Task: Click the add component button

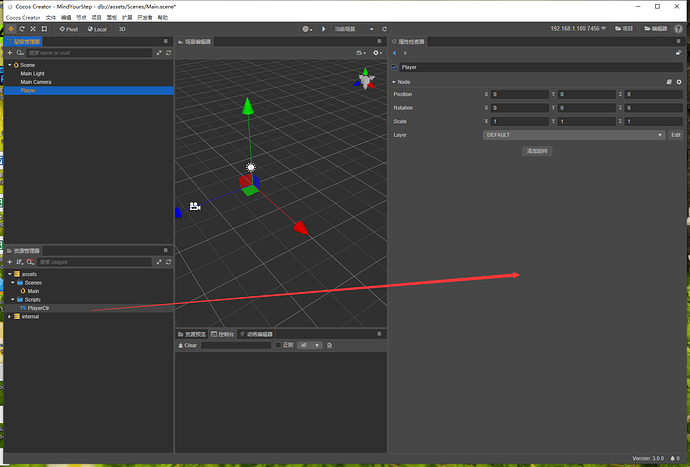Action: click(537, 151)
